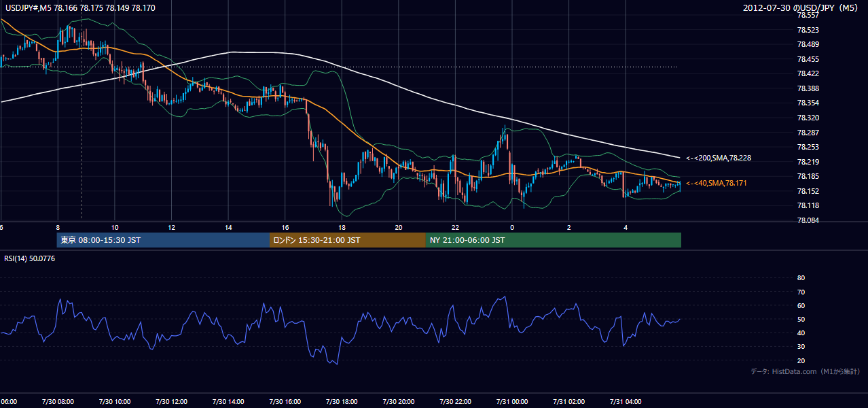Screen dimensions: 868x408
Task: Click the 7/30 20:00 time label
Action: point(398,401)
